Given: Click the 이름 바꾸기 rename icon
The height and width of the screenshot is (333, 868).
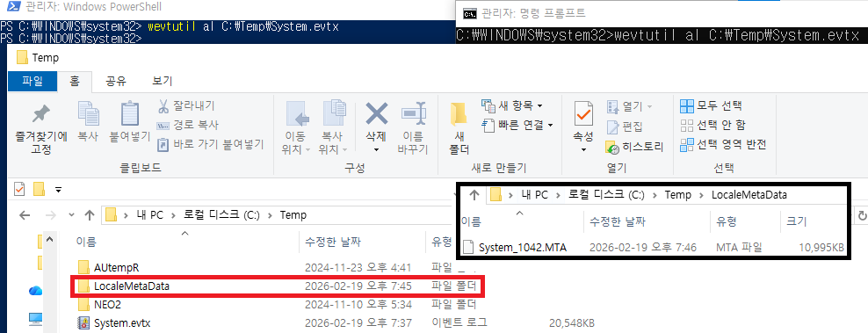Looking at the screenshot, I should coord(413,113).
